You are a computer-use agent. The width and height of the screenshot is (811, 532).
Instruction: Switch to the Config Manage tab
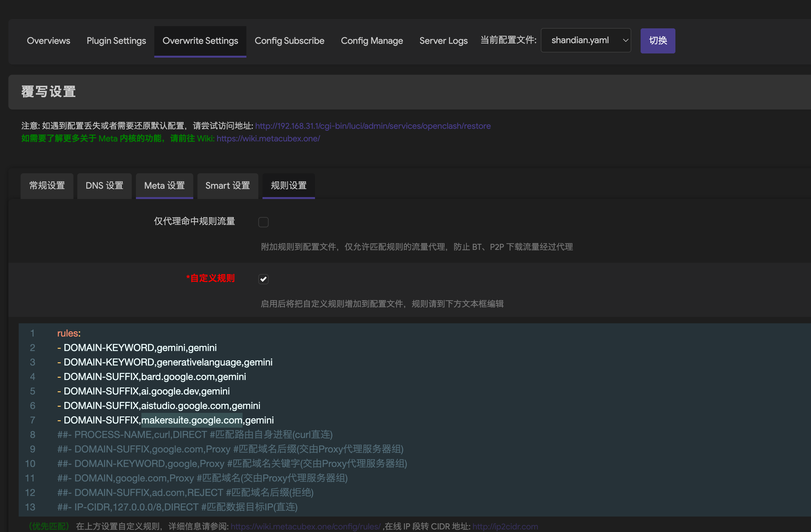point(372,41)
